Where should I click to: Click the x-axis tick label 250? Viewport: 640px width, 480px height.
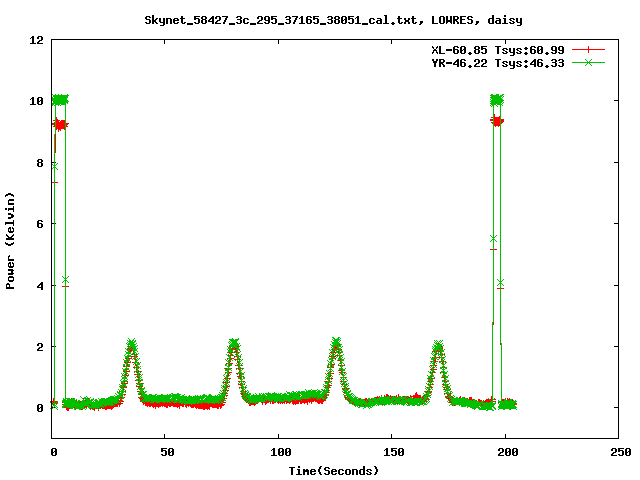point(621,452)
